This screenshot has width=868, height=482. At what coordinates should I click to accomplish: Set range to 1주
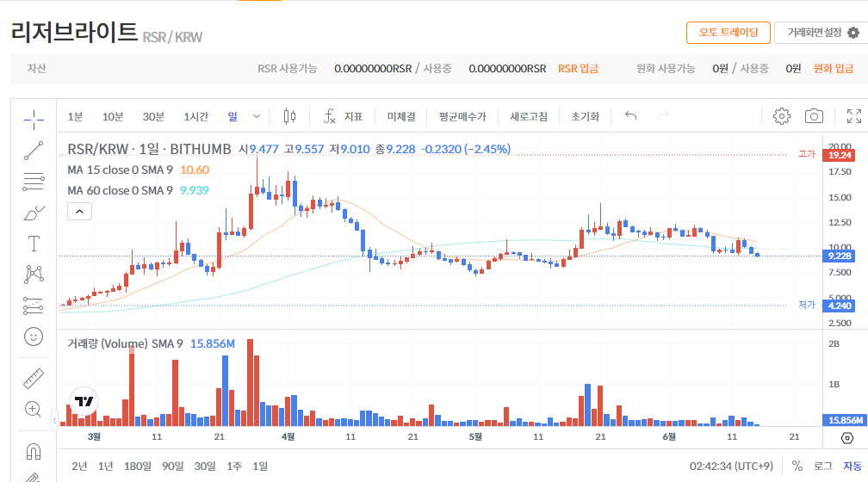tap(234, 466)
